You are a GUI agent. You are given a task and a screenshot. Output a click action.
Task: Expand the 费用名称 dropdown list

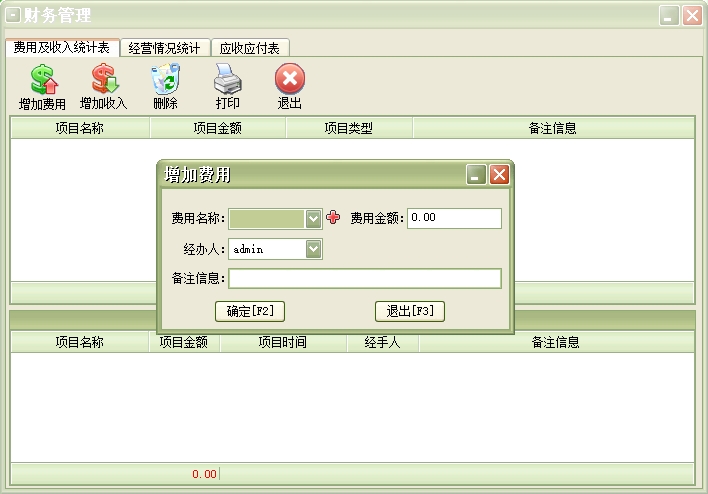tap(314, 219)
